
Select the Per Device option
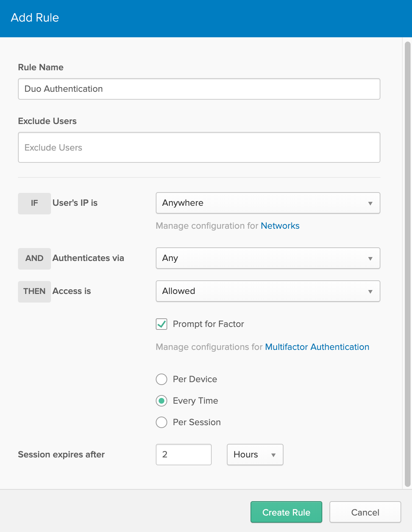[161, 379]
